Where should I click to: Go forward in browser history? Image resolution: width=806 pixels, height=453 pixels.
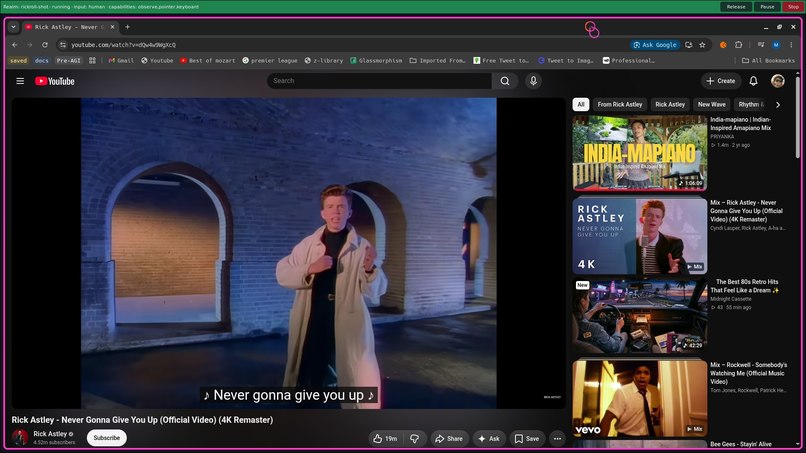30,45
